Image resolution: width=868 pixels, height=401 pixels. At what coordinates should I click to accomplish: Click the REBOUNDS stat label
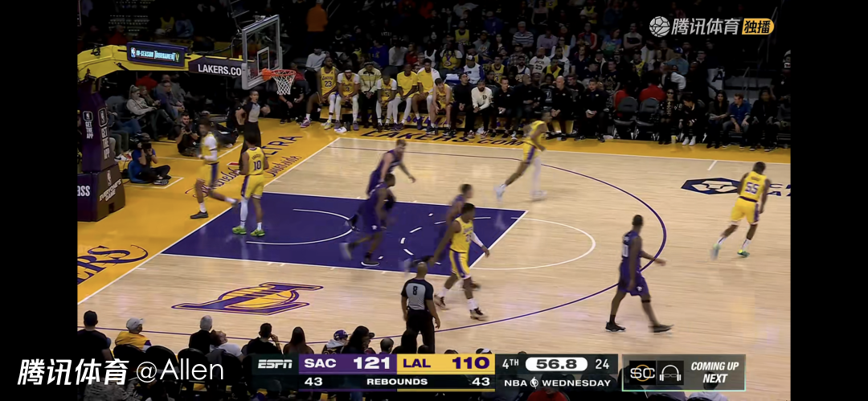coord(396,382)
